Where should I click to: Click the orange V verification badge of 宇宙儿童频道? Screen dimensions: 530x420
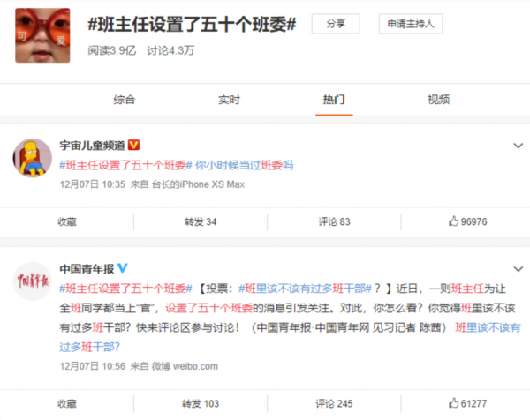(134, 145)
